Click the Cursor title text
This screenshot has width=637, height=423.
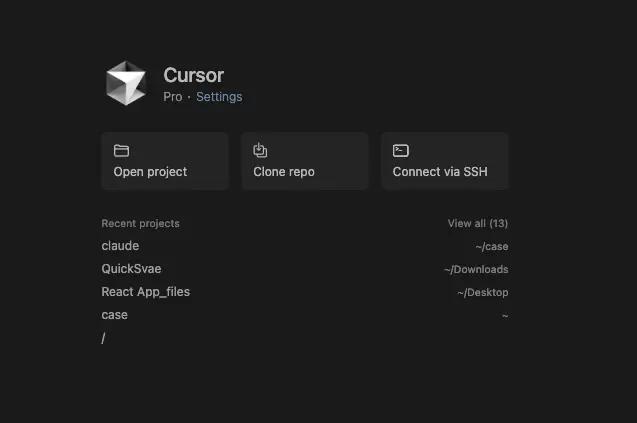point(193,75)
